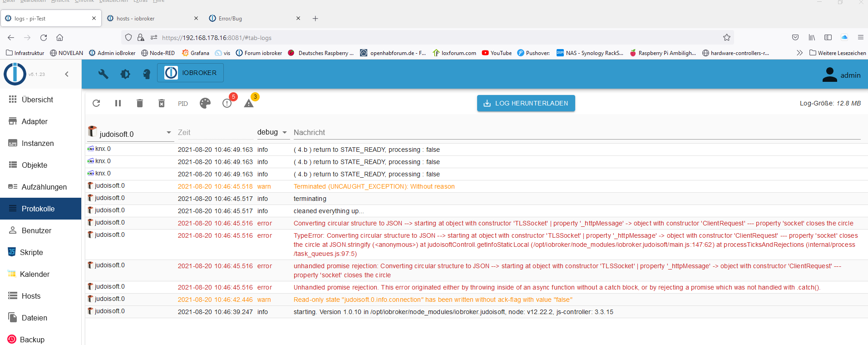Switch to the Error/Bug browser tab
Screen dimensions: 868x345
[x=254, y=19]
